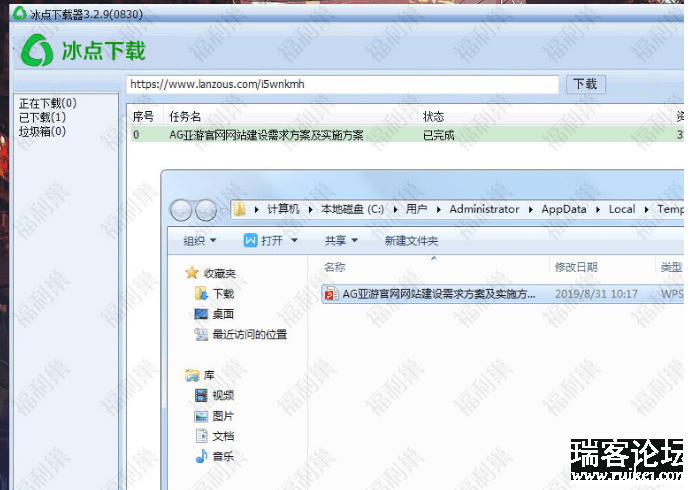Click the folder icon in address bar
Viewport: 694px width, 490px height.
pyautogui.click(x=239, y=209)
